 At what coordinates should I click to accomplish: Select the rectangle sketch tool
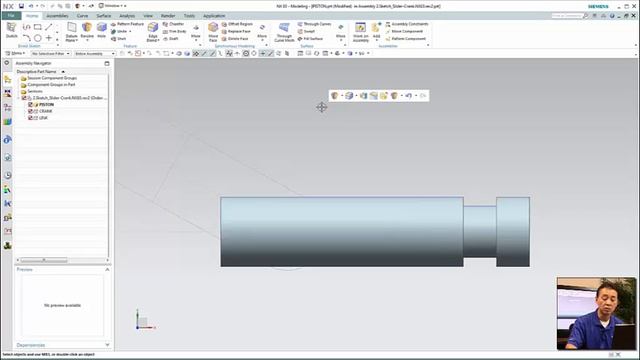click(38, 27)
